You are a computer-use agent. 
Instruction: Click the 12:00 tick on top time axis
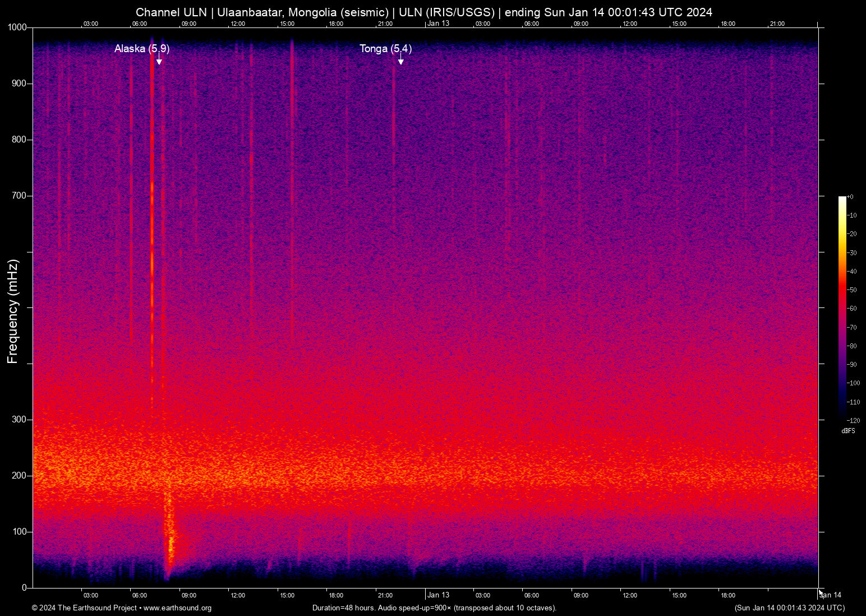238,24
